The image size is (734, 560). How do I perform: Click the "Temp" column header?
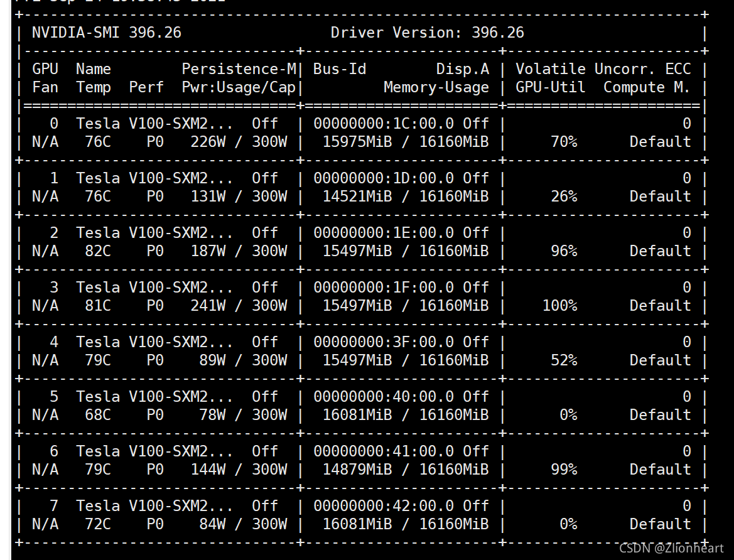click(x=94, y=87)
